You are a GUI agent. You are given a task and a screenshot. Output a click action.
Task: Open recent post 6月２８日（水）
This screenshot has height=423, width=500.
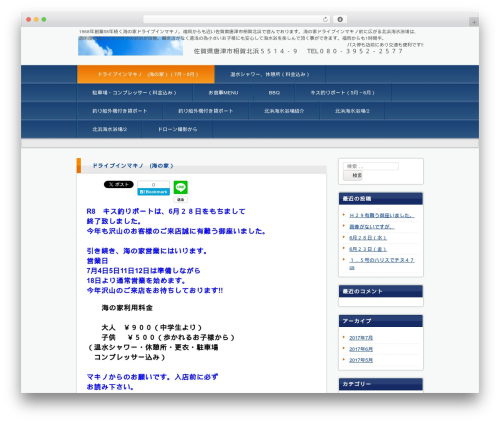click(x=368, y=238)
